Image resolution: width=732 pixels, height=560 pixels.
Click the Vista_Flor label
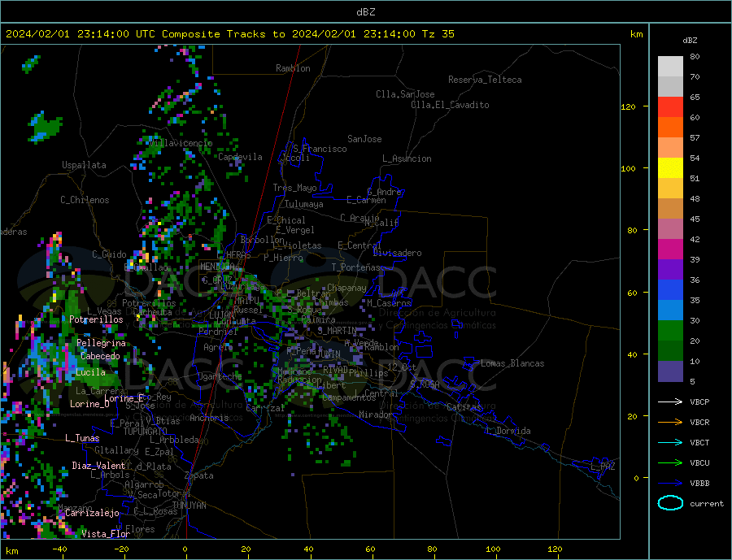point(106,534)
